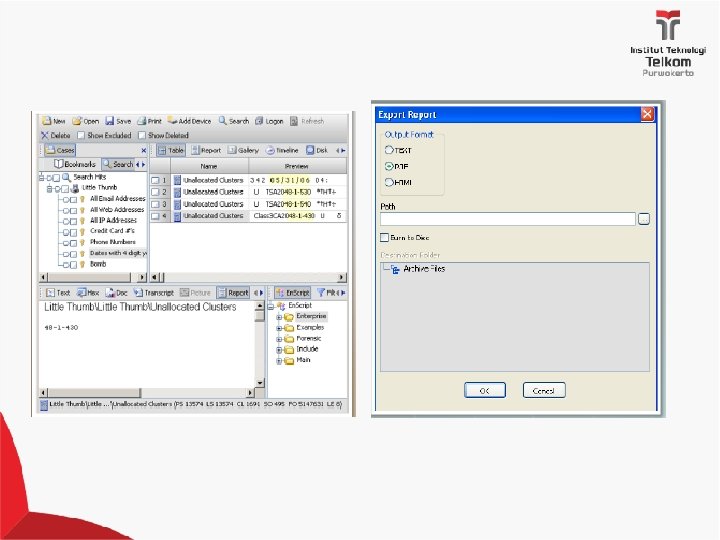The height and width of the screenshot is (540, 720).
Task: Check the row 1 Unallocated Clusters checkbox
Action: pos(156,180)
